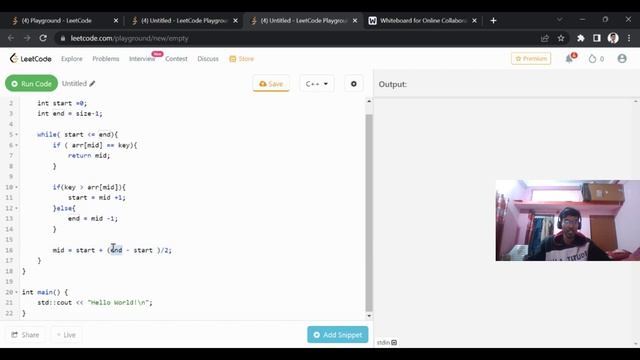Screen dimensions: 640x360
Task: Click the 'Hello World!\n' string on line 21
Action: point(118,302)
